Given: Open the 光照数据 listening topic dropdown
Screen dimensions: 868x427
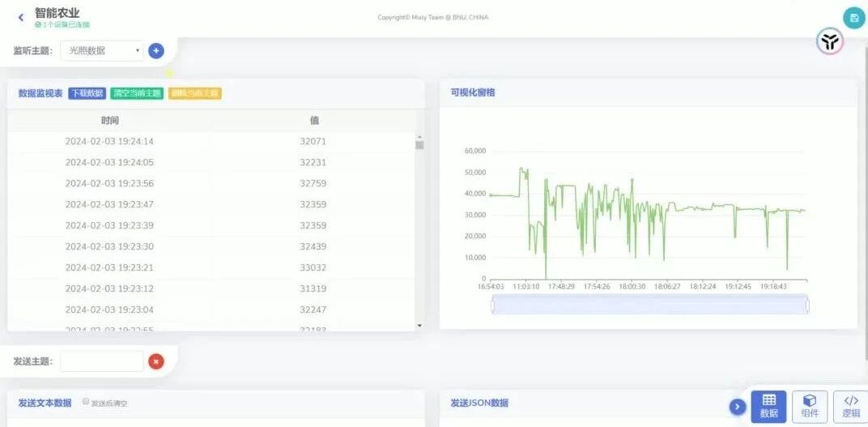Looking at the screenshot, I should [x=102, y=51].
